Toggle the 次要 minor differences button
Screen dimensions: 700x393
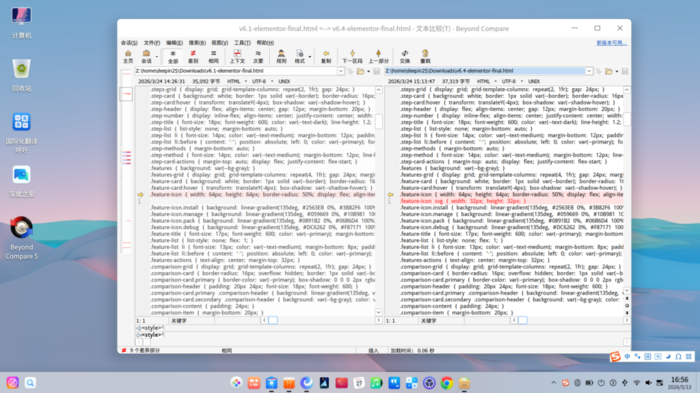(x=258, y=56)
